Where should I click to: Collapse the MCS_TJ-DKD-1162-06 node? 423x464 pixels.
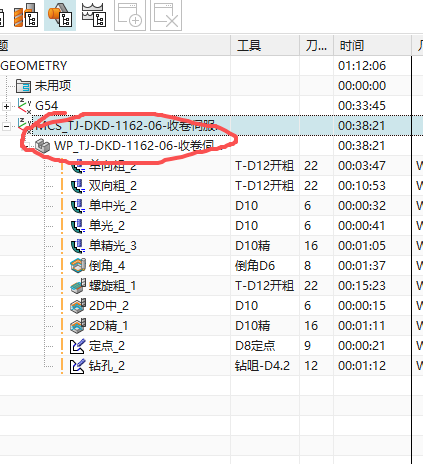6,126
